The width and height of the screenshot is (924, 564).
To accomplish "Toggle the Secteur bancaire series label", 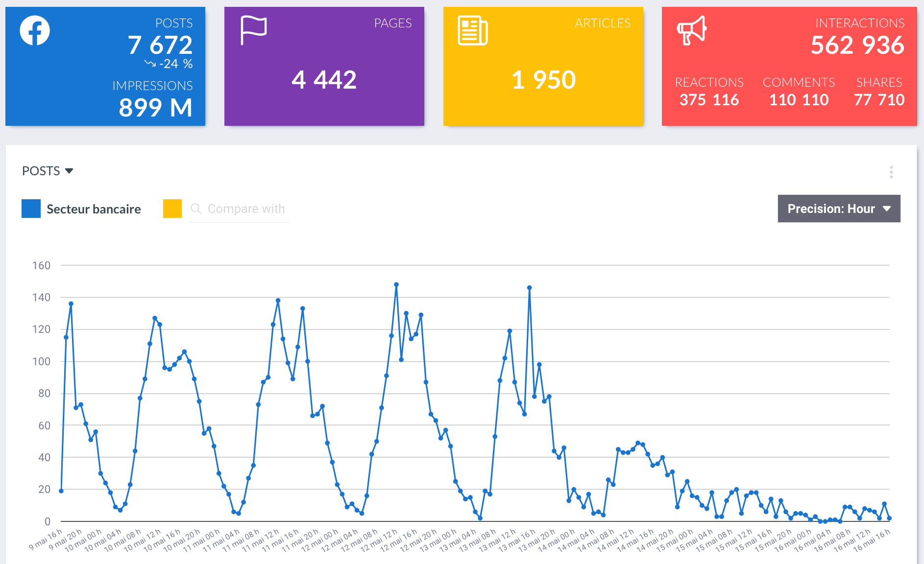I will click(x=94, y=209).
